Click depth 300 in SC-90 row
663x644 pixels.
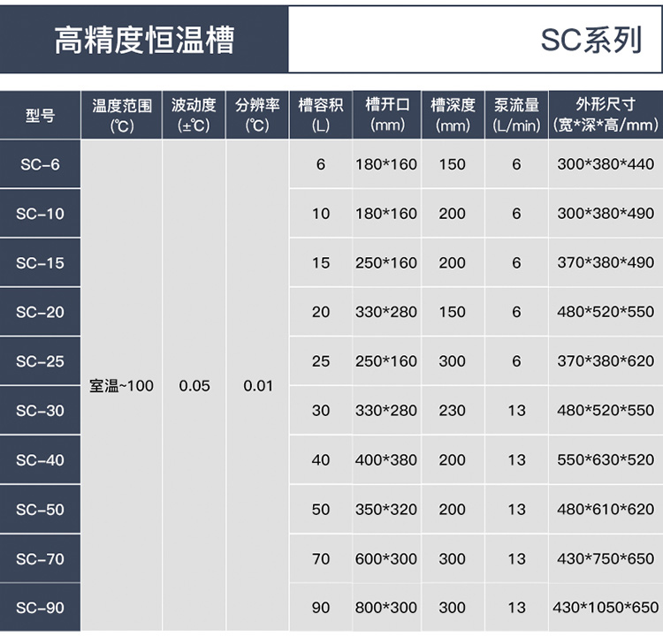click(452, 608)
